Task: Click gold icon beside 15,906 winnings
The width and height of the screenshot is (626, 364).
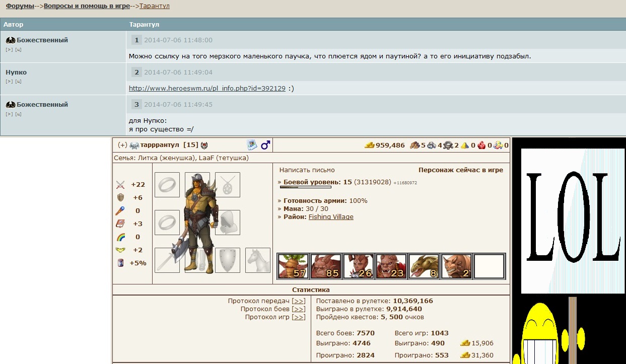Action: point(465,343)
